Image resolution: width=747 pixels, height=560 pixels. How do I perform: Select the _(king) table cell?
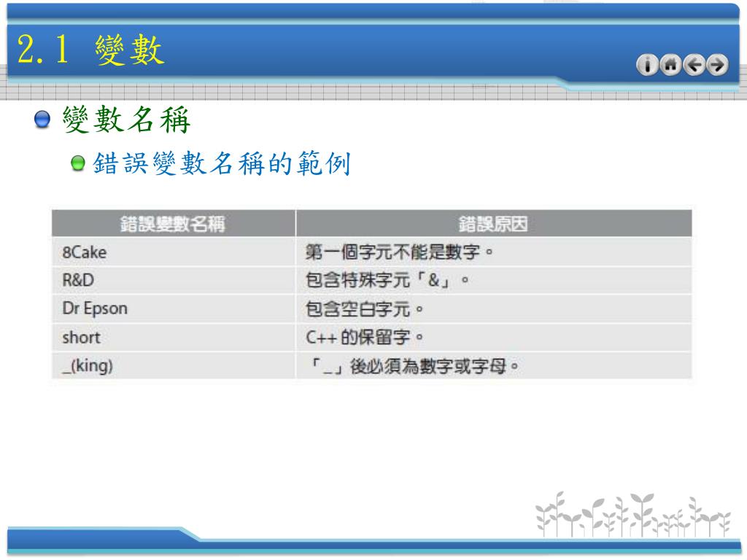tap(174, 366)
